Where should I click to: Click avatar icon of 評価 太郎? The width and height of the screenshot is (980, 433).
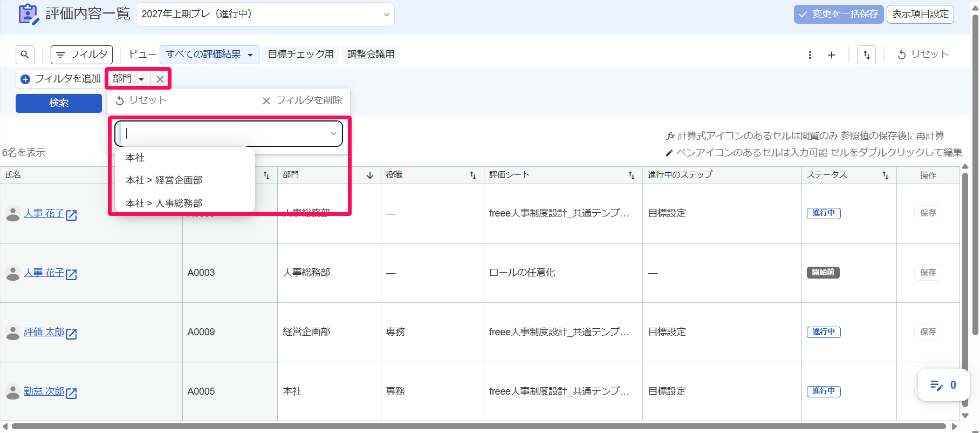coord(13,333)
